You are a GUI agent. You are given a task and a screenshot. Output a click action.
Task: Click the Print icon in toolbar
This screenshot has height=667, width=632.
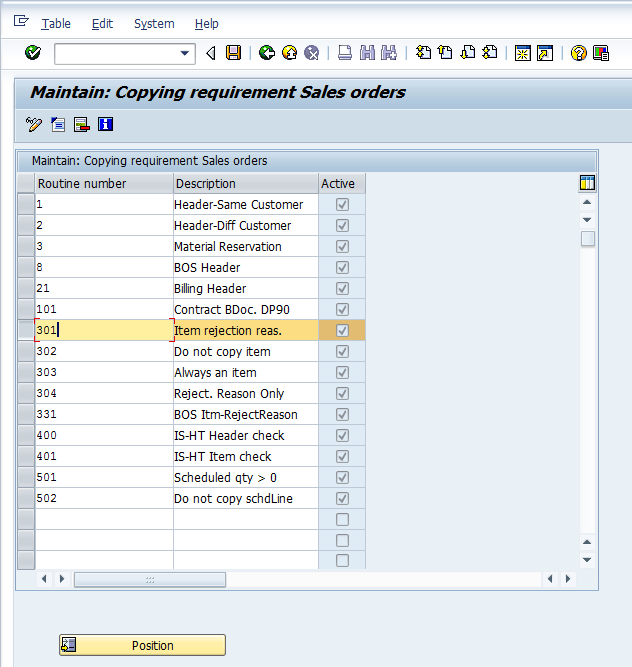point(344,53)
